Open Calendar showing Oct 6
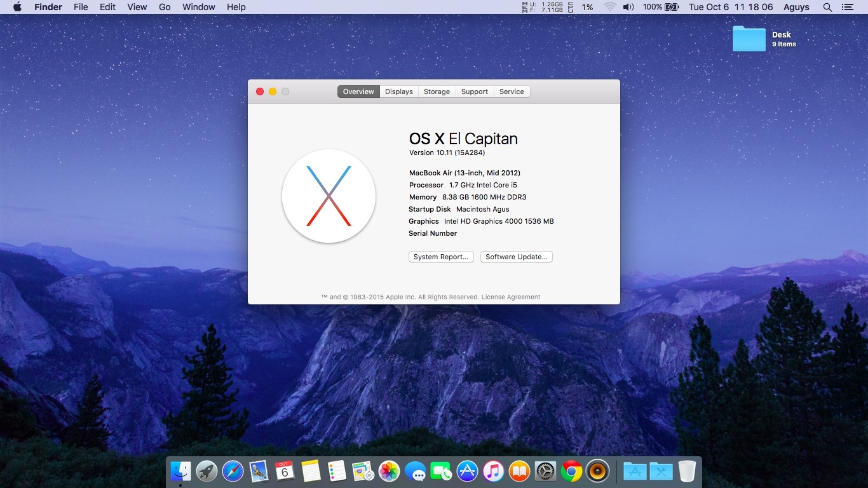Image resolution: width=868 pixels, height=488 pixels. pos(285,471)
